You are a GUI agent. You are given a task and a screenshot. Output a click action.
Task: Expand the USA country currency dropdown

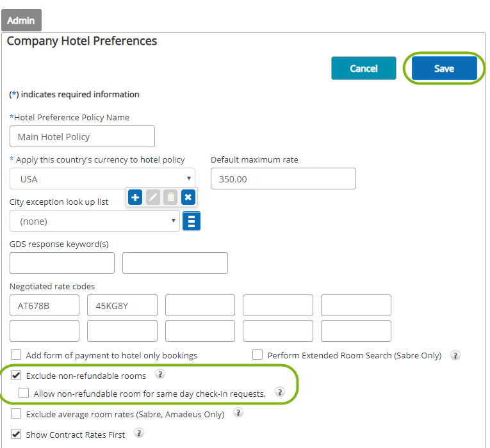pos(102,179)
